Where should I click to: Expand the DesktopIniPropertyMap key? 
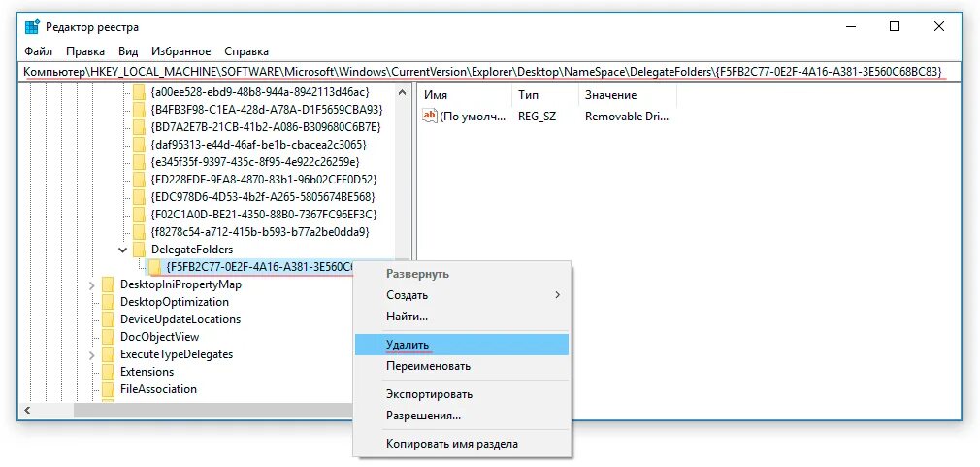[x=92, y=284]
